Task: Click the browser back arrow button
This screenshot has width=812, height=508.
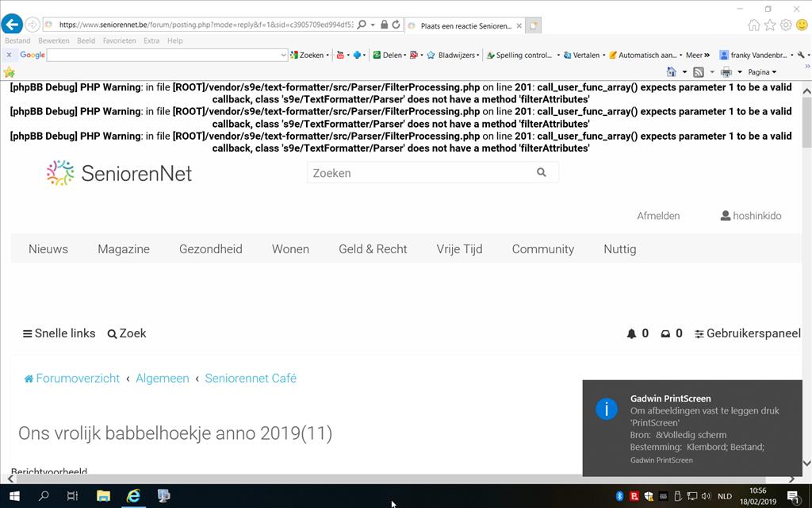Action: pyautogui.click(x=11, y=25)
